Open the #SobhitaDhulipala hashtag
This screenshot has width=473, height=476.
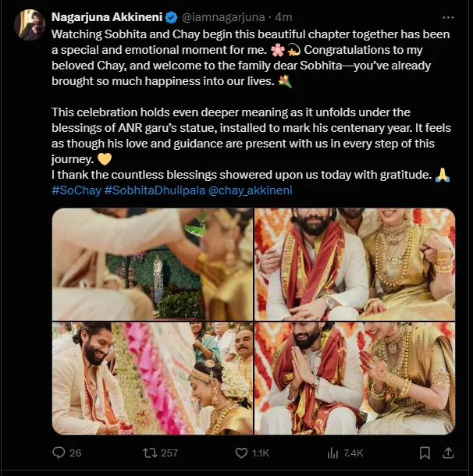[155, 190]
